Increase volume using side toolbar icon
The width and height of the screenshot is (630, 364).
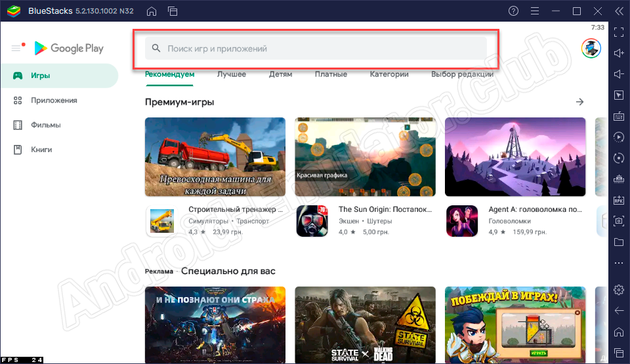click(618, 52)
